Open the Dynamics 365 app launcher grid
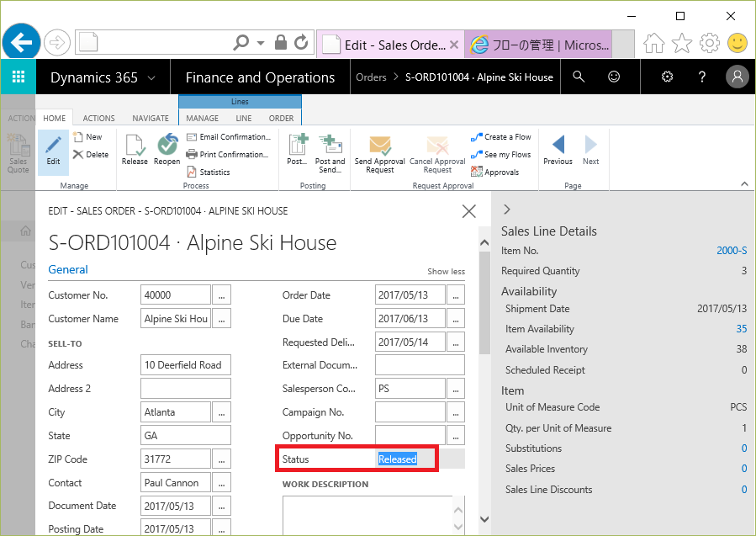This screenshot has width=756, height=536. (19, 77)
